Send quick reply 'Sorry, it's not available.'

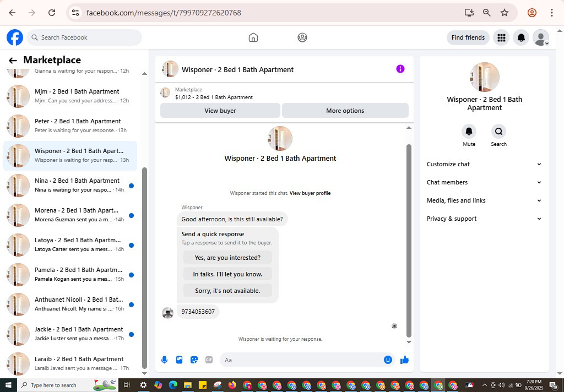[x=227, y=291]
